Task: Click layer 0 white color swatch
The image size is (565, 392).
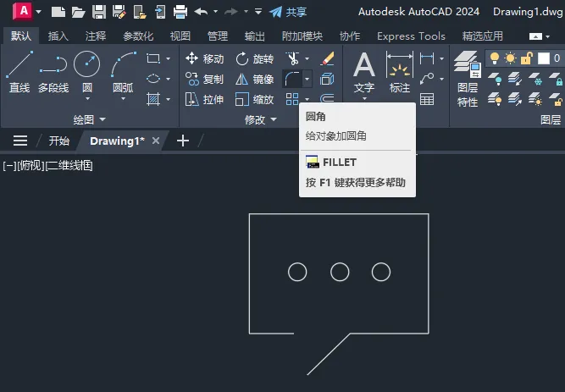Action: pyautogui.click(x=544, y=58)
